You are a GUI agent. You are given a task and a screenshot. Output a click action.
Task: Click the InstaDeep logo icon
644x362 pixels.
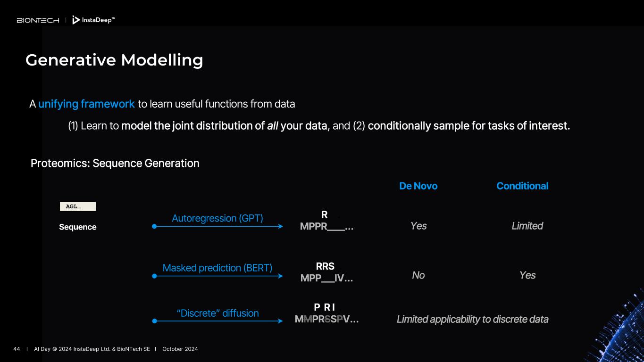[x=76, y=20]
